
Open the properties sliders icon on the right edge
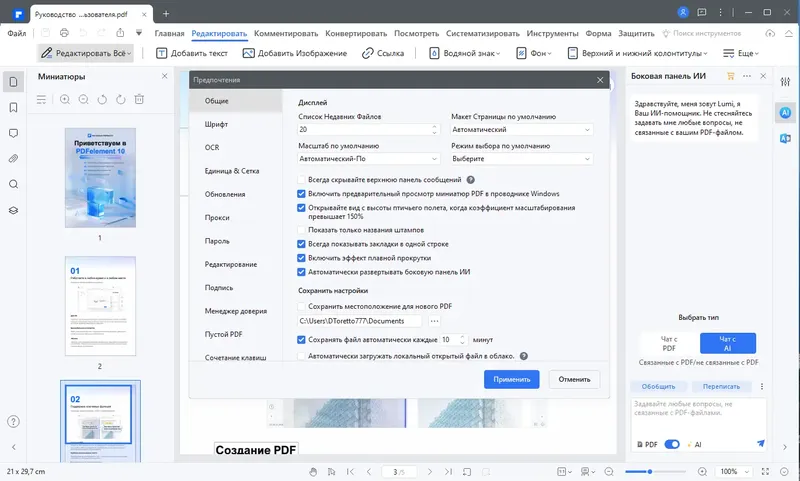pos(785,82)
